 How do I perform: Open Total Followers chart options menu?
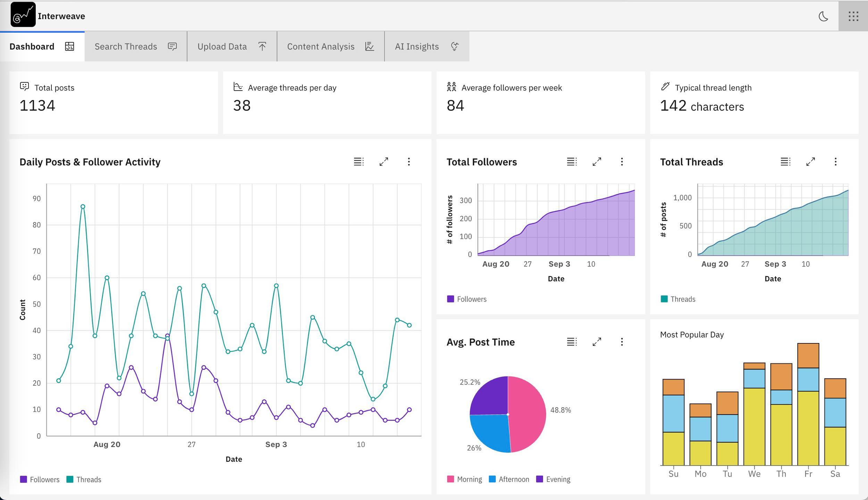(x=622, y=162)
